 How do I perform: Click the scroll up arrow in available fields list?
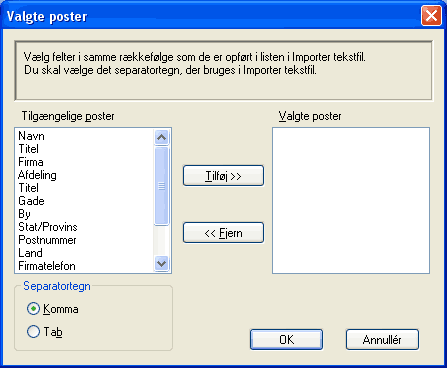(x=162, y=137)
